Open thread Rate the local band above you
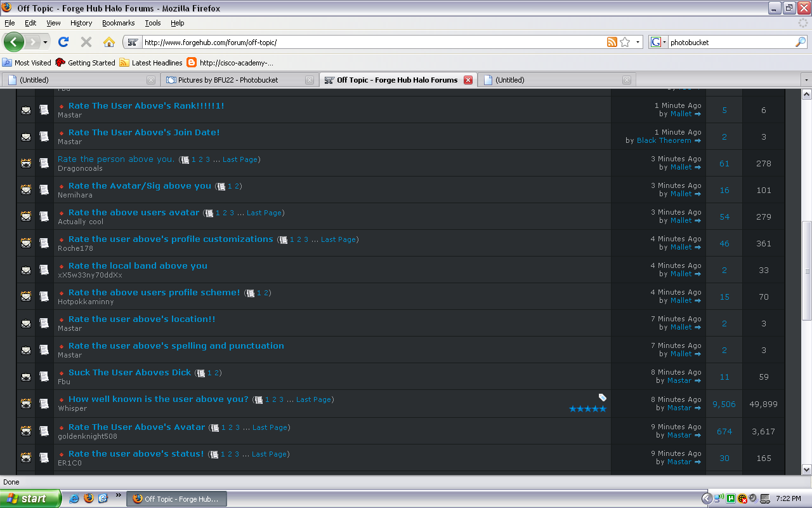This screenshot has width=812, height=508. (x=138, y=265)
